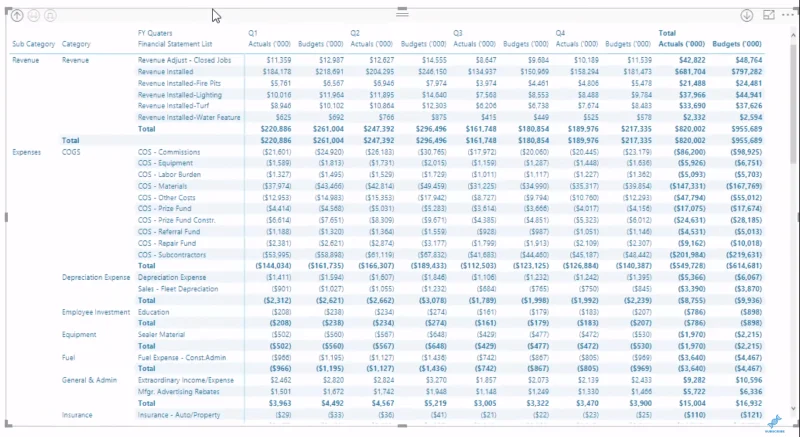The image size is (800, 437).
Task: Click Actuals ('000) header under Q1
Action: [x=270, y=44]
